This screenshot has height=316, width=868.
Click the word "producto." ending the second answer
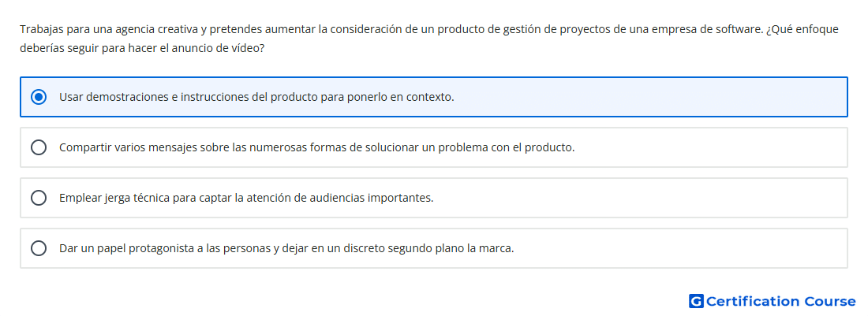click(550, 147)
